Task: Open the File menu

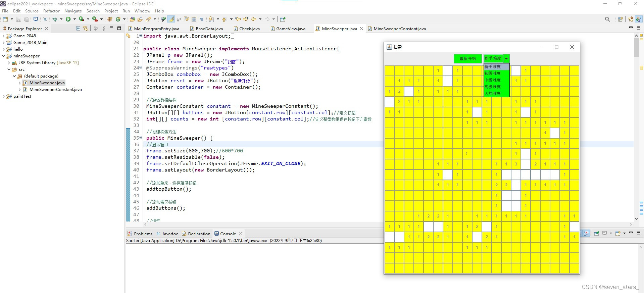Action: point(5,11)
